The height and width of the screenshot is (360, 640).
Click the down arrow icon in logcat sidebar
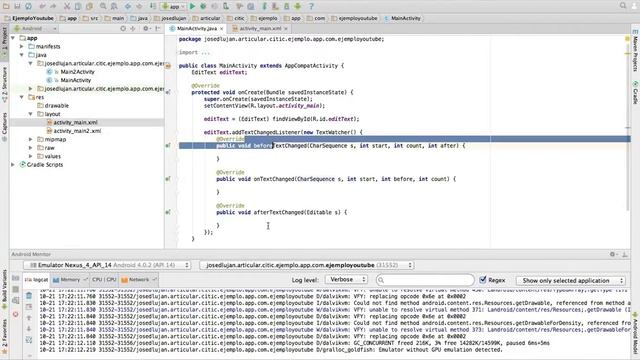pyautogui.click(x=29, y=329)
